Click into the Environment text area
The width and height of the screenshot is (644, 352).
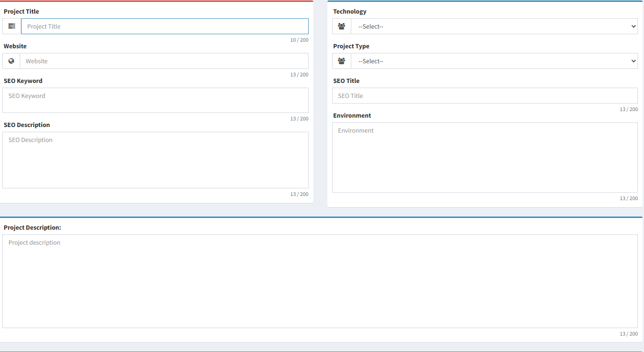point(485,157)
